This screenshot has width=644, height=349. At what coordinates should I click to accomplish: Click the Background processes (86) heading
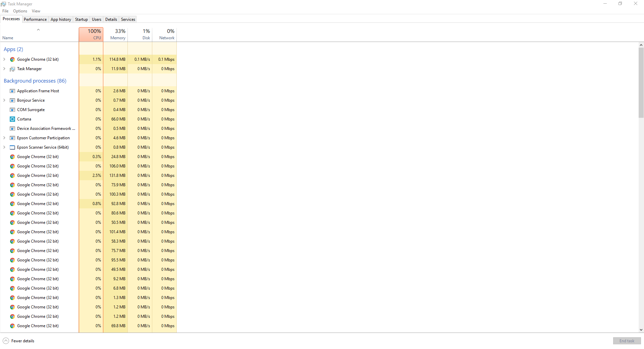[35, 81]
